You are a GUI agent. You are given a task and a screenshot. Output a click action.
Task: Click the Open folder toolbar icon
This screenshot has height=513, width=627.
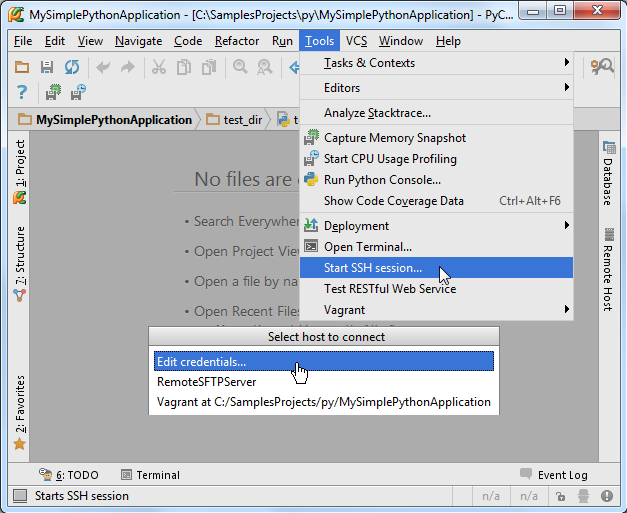coord(22,67)
